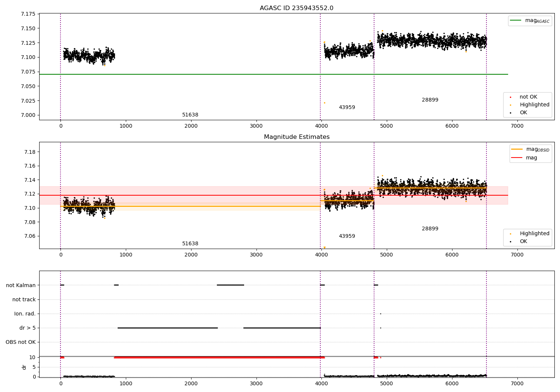Click the red horizontal mag line

pos(273,195)
